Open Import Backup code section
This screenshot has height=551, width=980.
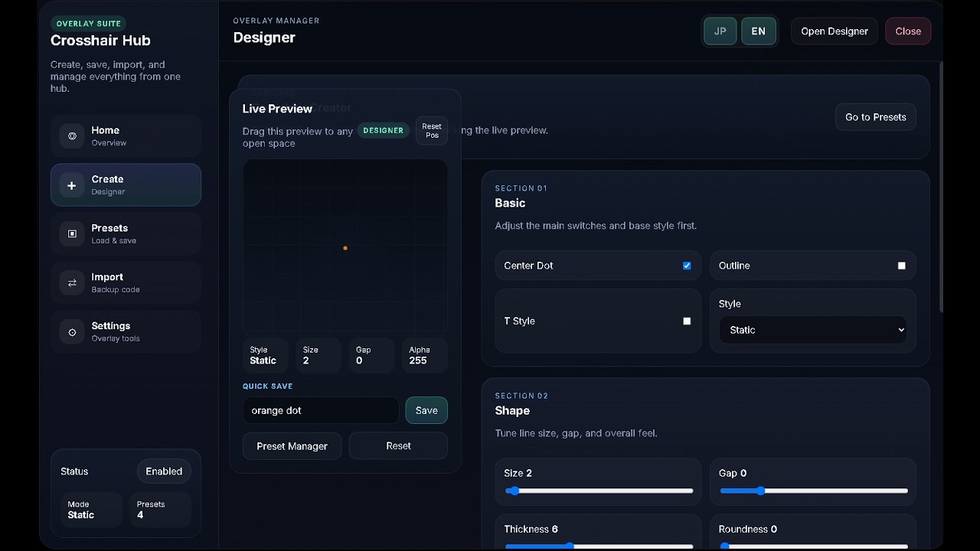pyautogui.click(x=126, y=283)
